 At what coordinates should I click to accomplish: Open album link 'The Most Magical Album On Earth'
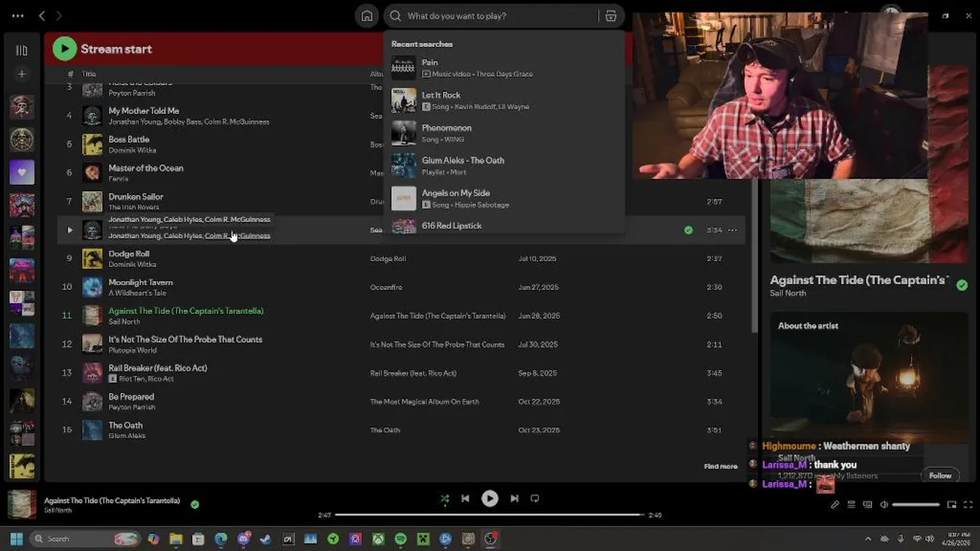(x=424, y=402)
